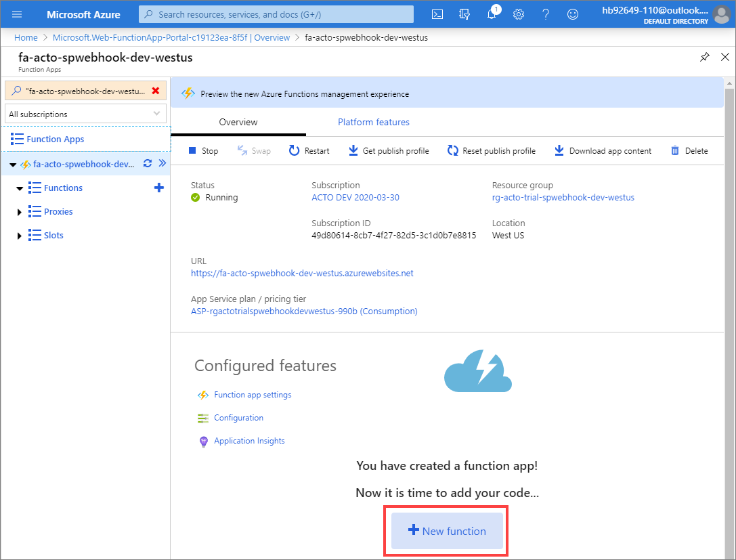Stop the function app
736x560 pixels.
pyautogui.click(x=203, y=151)
